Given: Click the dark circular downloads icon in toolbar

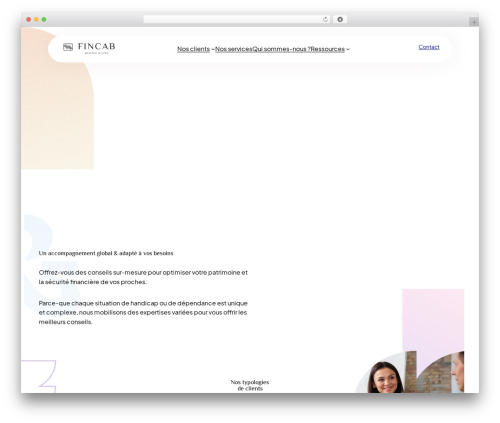Looking at the screenshot, I should (x=340, y=19).
